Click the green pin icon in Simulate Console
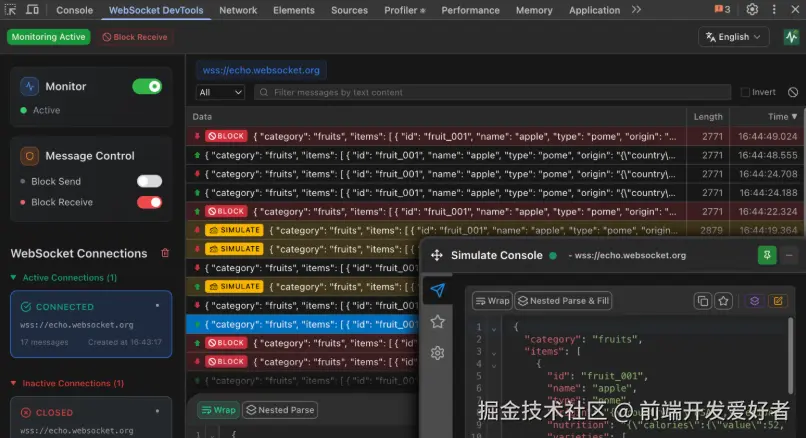806x438 pixels. coord(767,256)
